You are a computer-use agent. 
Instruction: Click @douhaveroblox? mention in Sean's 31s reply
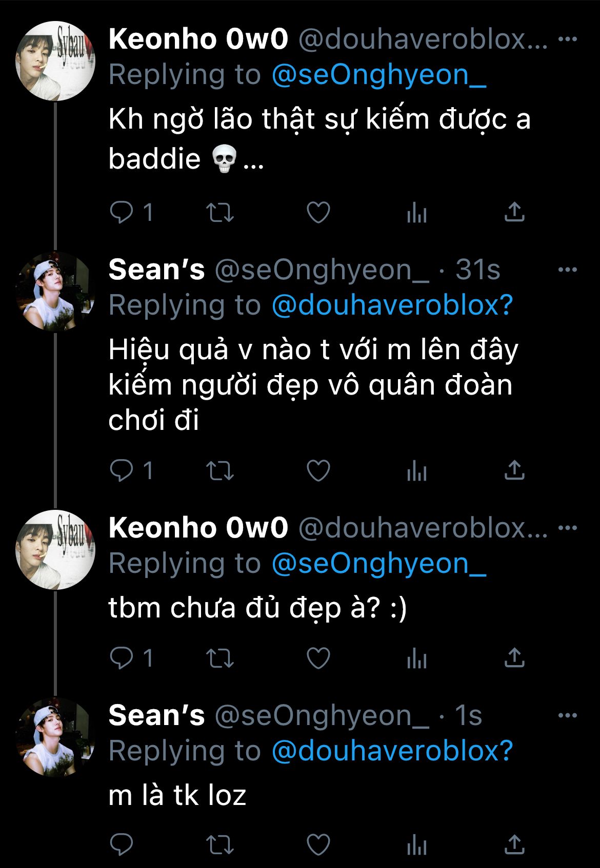pyautogui.click(x=392, y=305)
